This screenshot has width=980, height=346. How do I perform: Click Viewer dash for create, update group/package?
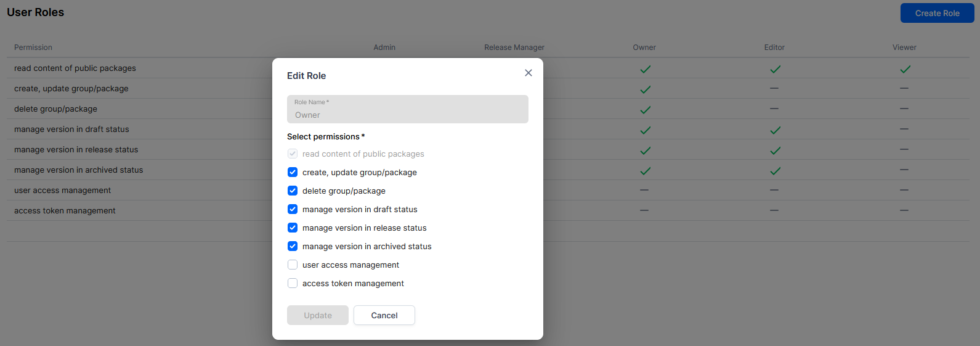pyautogui.click(x=904, y=88)
